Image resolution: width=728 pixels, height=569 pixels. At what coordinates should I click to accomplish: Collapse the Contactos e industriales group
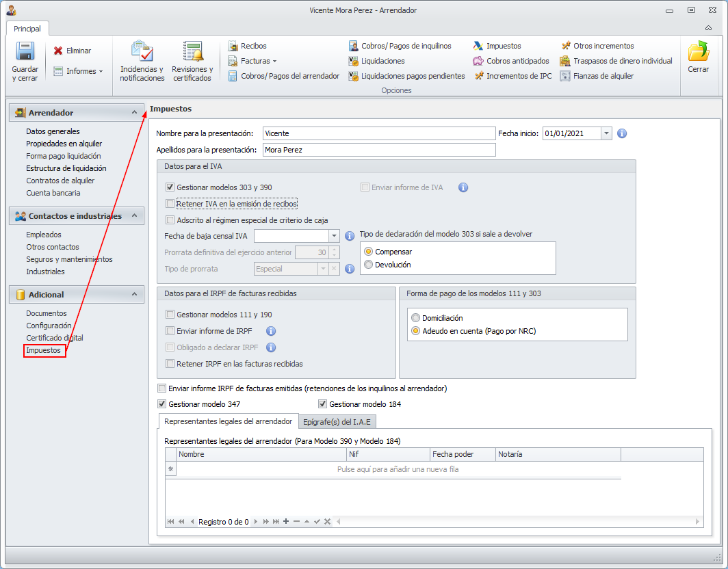click(x=134, y=216)
